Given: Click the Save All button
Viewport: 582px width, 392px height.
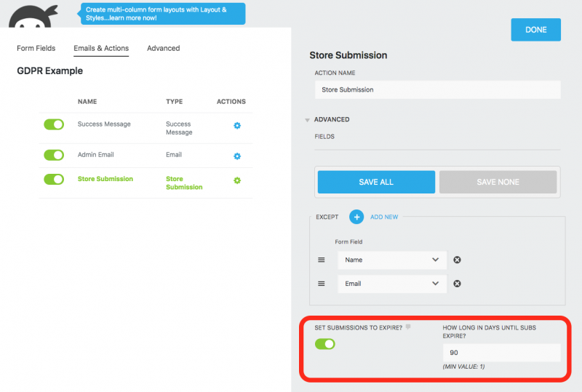Looking at the screenshot, I should [376, 182].
